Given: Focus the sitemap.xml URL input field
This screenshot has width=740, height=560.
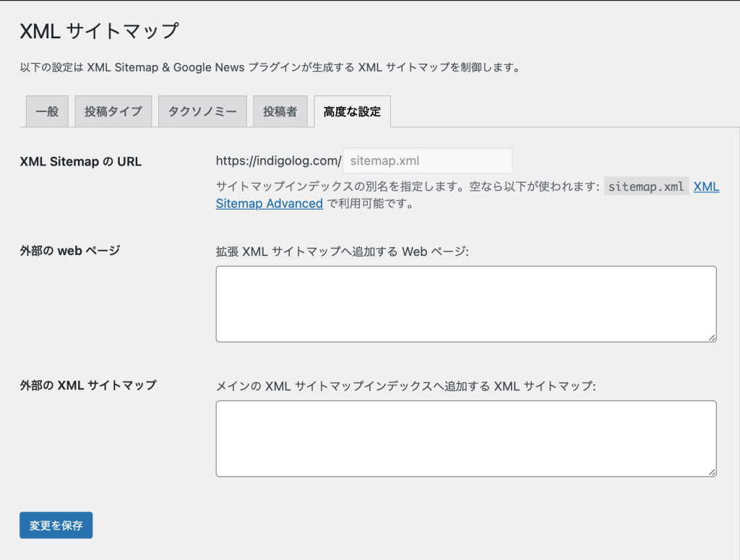Looking at the screenshot, I should point(428,161).
